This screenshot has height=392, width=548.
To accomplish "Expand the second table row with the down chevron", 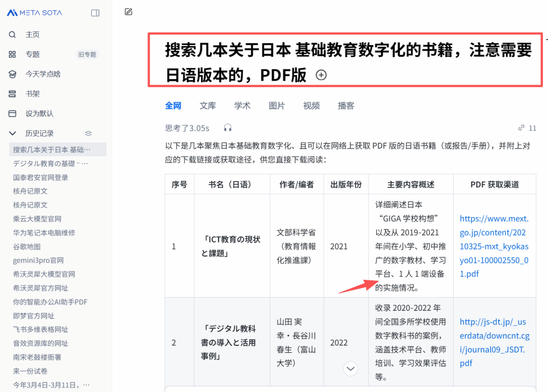I will [x=351, y=369].
